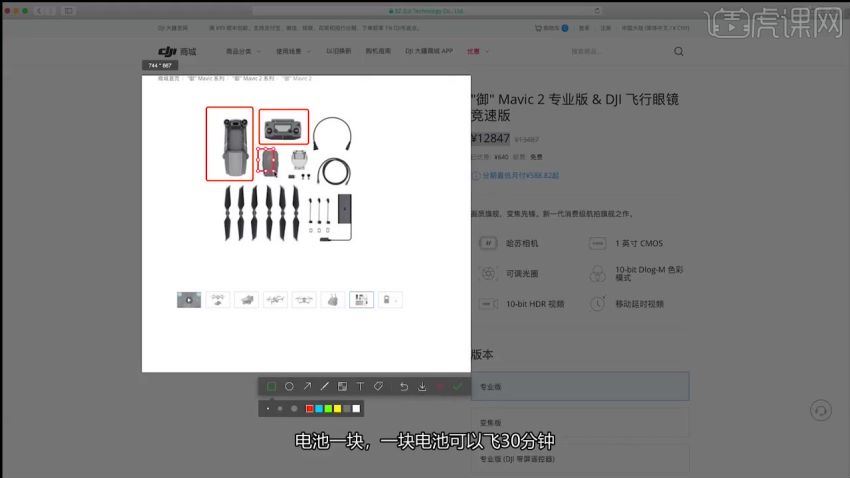This screenshot has width=850, height=478.
Task: Open DJI 大疆商城 APP nav item
Action: pos(429,51)
